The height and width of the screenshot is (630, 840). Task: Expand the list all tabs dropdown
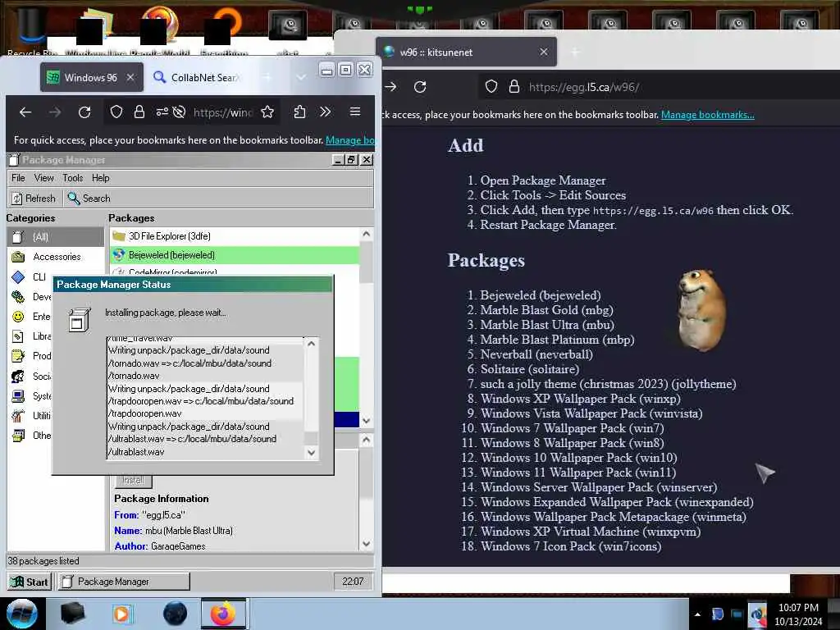[x=301, y=78]
